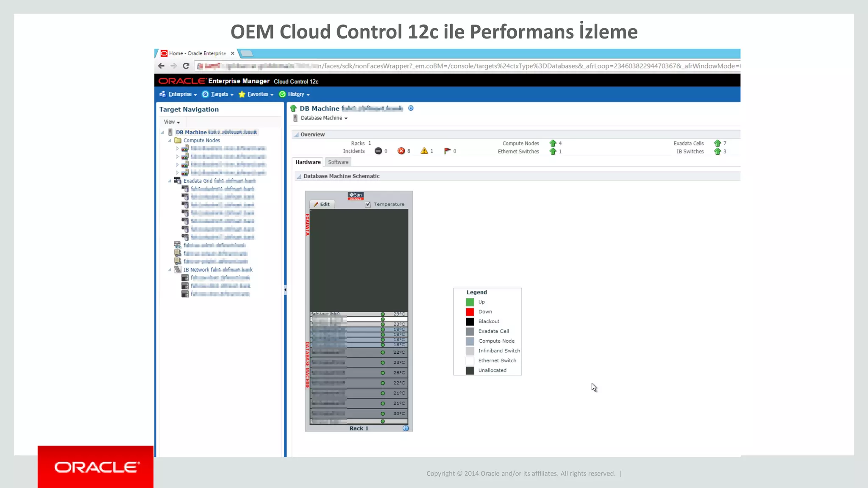868x488 pixels.
Task: Collapse the DB Machine tree root
Action: tap(162, 132)
